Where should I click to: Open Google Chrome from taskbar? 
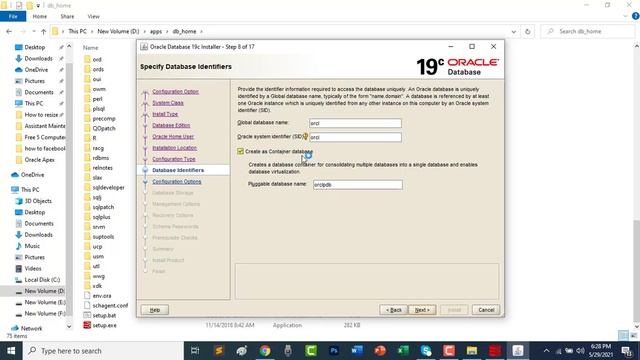pyautogui.click(x=265, y=351)
